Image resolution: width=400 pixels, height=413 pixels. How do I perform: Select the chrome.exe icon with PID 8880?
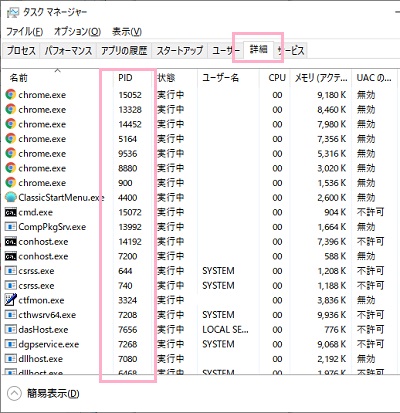(x=11, y=168)
